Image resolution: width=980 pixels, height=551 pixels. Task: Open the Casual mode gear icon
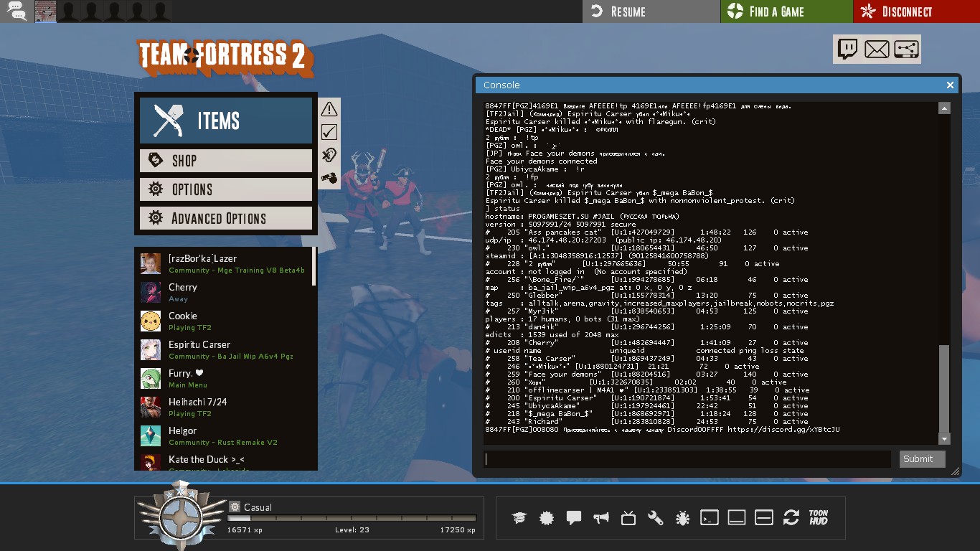coord(235,507)
